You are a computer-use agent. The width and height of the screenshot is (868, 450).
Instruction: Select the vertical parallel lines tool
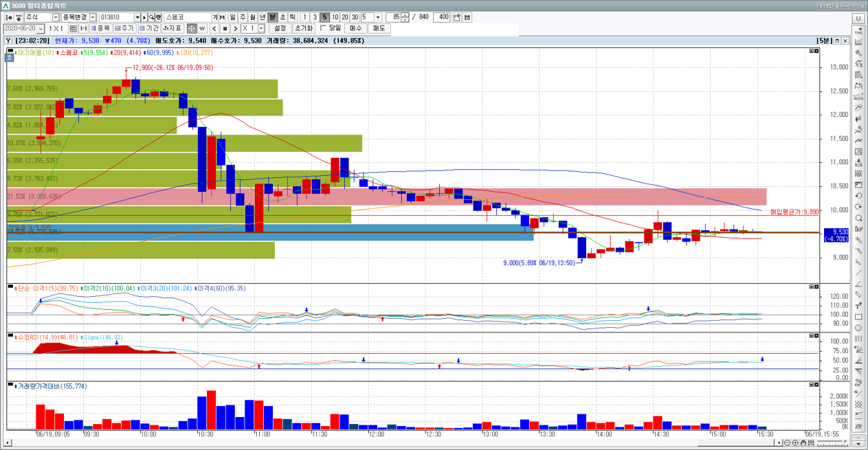point(858,338)
